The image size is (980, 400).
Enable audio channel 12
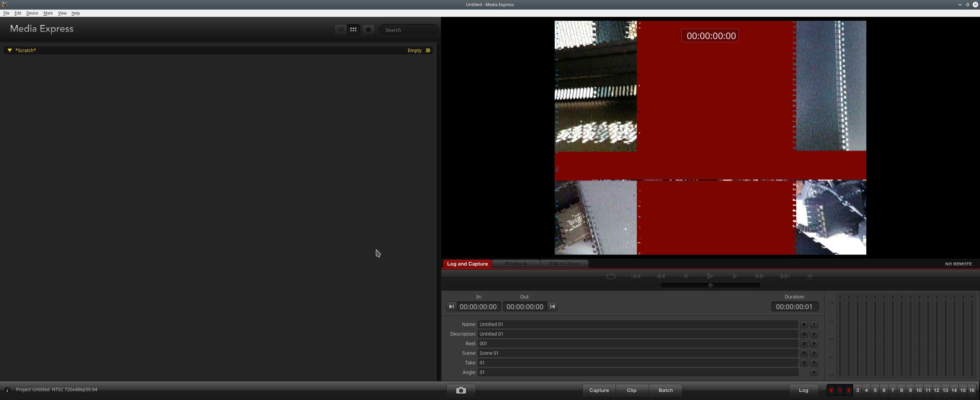936,390
